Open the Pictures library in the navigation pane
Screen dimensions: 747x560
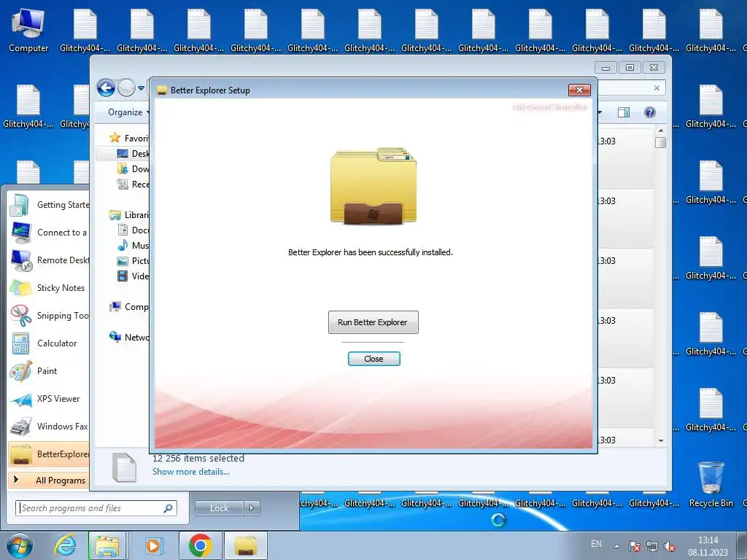coord(133,260)
